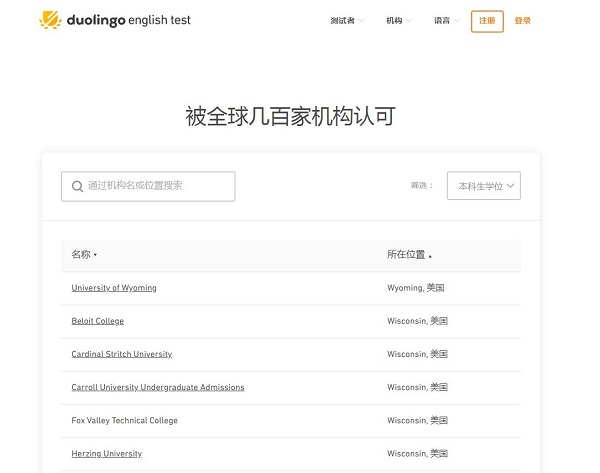Open University of Wyoming link

click(114, 288)
